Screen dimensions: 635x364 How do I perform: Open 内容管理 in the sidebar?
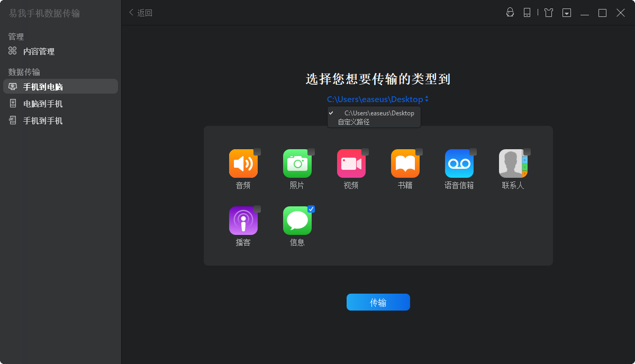pos(60,51)
